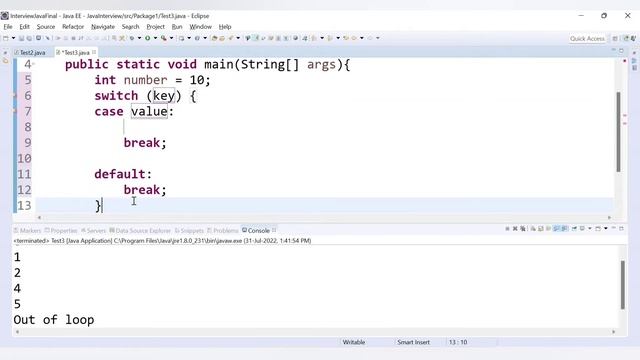Maximize the editor area

click(x=621, y=51)
